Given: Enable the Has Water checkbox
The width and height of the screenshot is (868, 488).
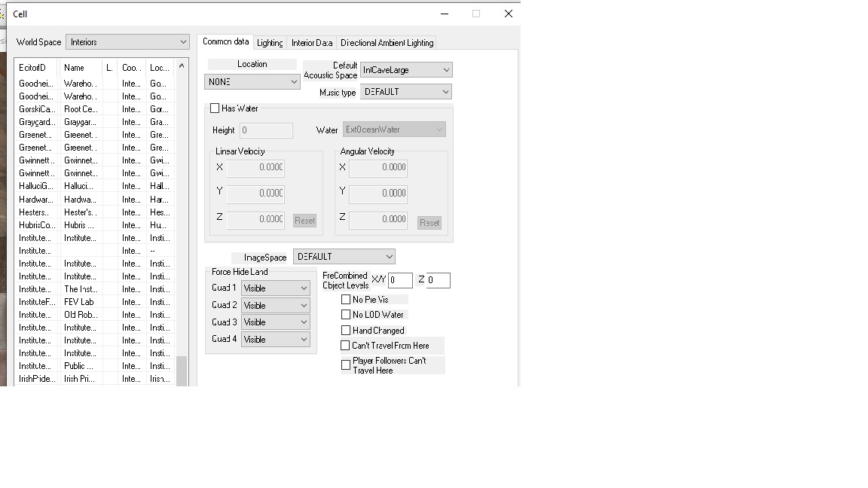Looking at the screenshot, I should (215, 108).
